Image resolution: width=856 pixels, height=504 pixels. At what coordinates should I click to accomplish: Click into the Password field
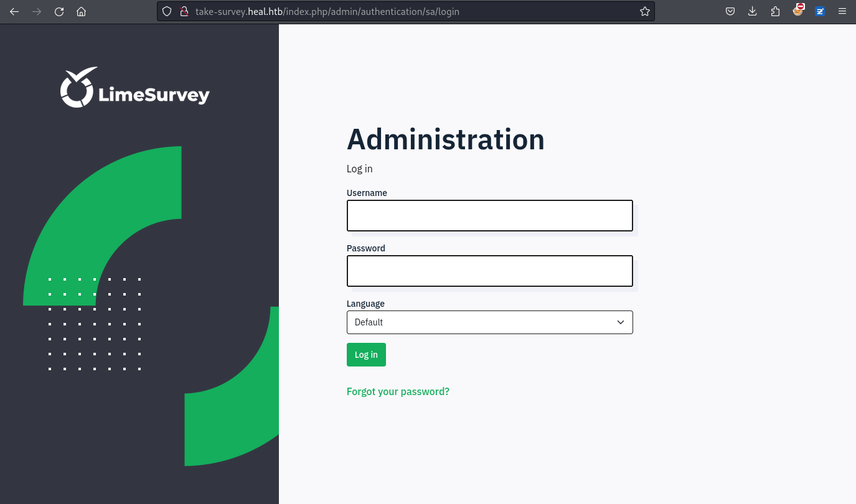click(489, 271)
